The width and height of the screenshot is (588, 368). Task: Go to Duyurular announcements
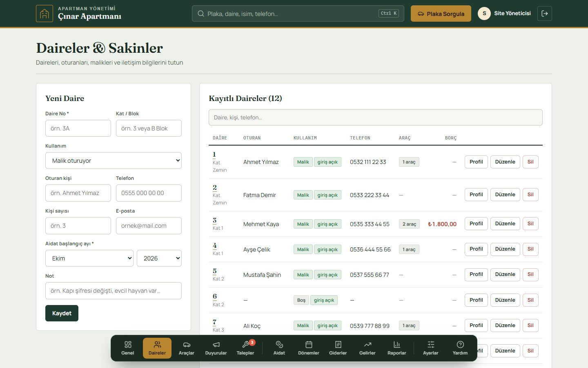point(216,348)
